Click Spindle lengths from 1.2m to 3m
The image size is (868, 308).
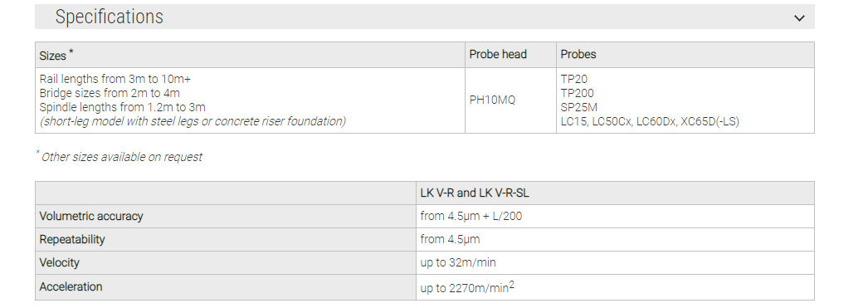coord(122,107)
